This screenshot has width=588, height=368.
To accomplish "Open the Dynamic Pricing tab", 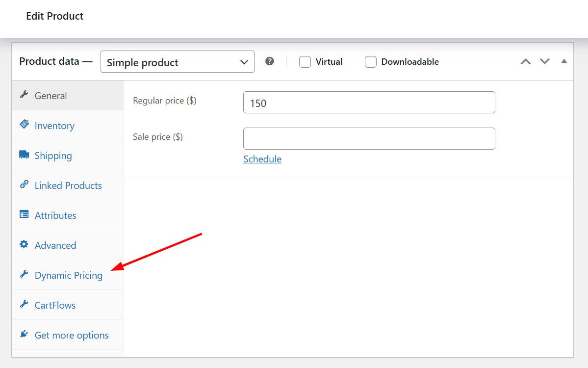I will tap(68, 275).
